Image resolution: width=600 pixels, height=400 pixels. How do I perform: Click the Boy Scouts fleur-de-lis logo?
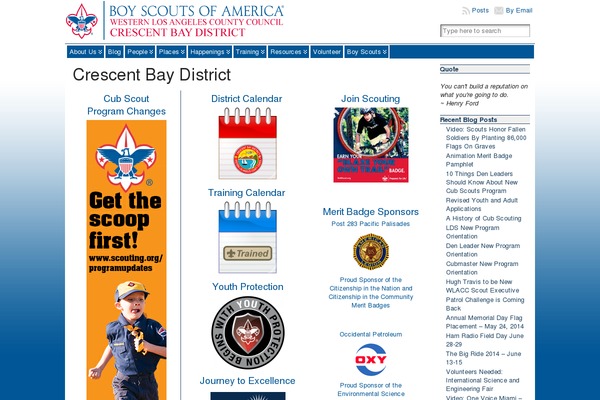pos(82,21)
